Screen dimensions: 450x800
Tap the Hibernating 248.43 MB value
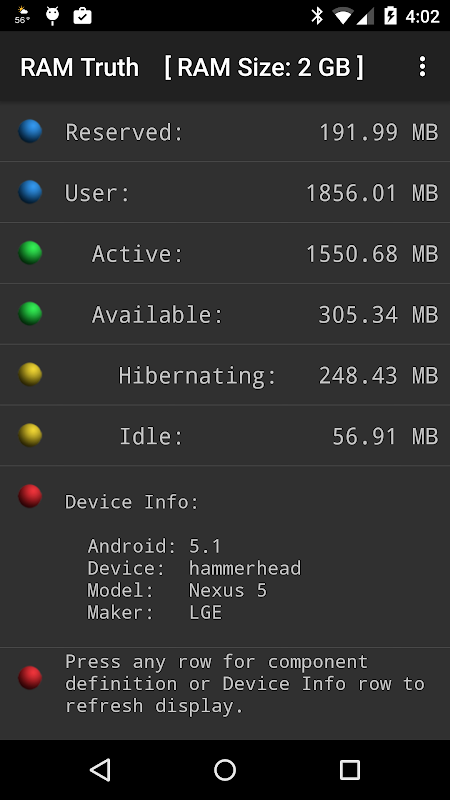pyautogui.click(x=378, y=376)
